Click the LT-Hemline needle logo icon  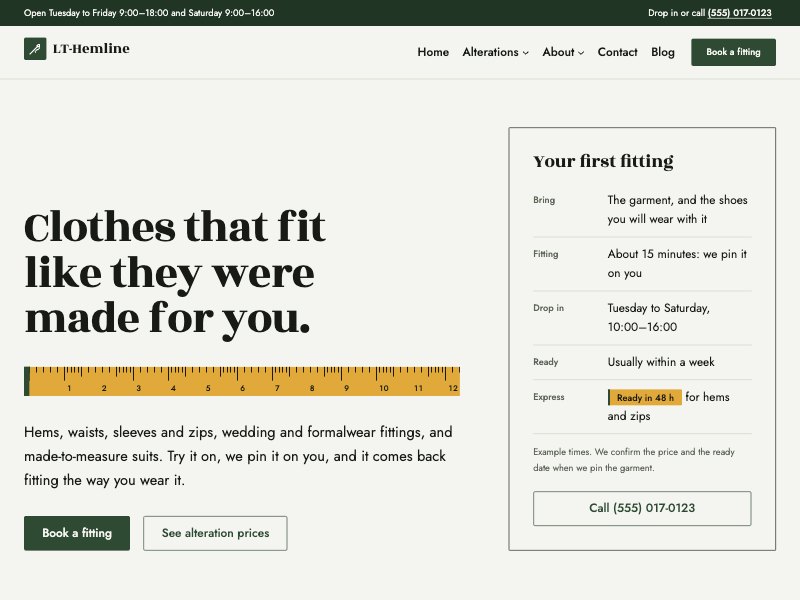pyautogui.click(x=35, y=49)
